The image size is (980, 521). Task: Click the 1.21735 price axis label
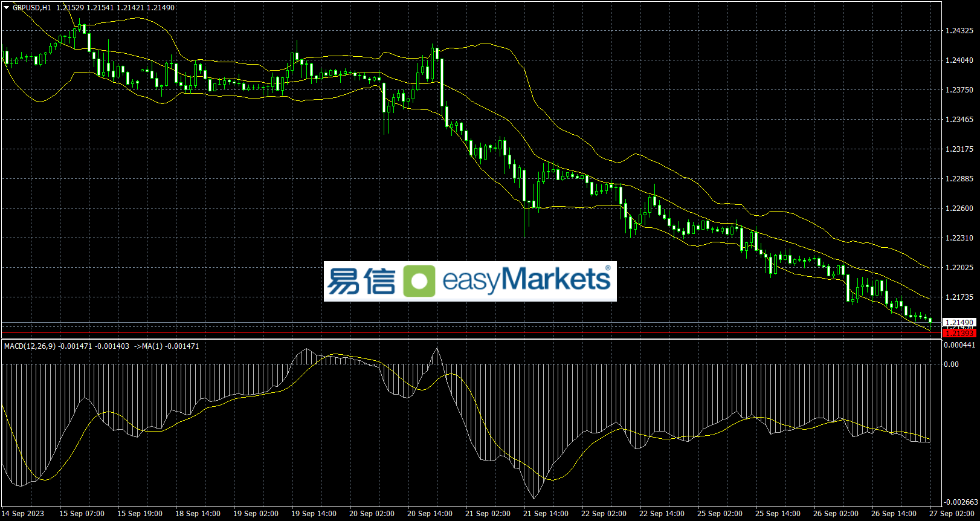click(x=959, y=297)
